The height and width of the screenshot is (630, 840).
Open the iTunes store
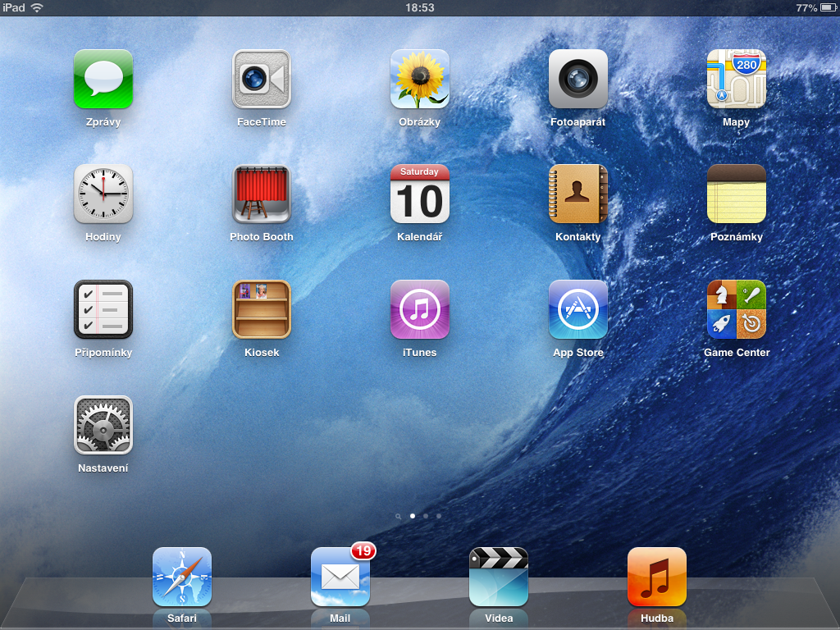419,310
